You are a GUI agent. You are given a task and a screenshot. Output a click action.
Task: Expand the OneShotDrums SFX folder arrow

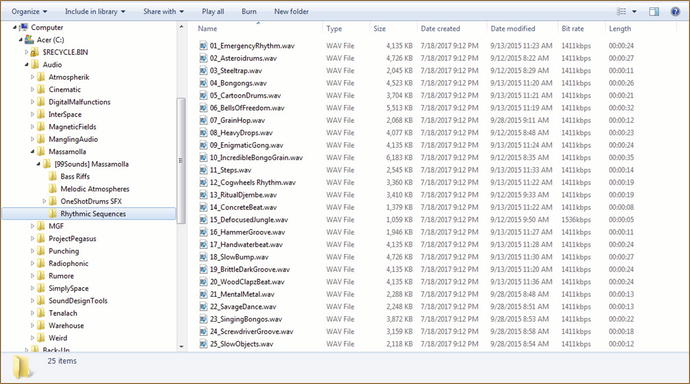point(44,201)
